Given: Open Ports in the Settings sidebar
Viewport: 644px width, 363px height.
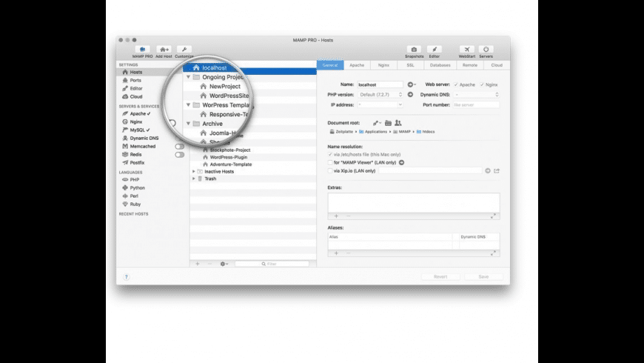Looking at the screenshot, I should (135, 80).
